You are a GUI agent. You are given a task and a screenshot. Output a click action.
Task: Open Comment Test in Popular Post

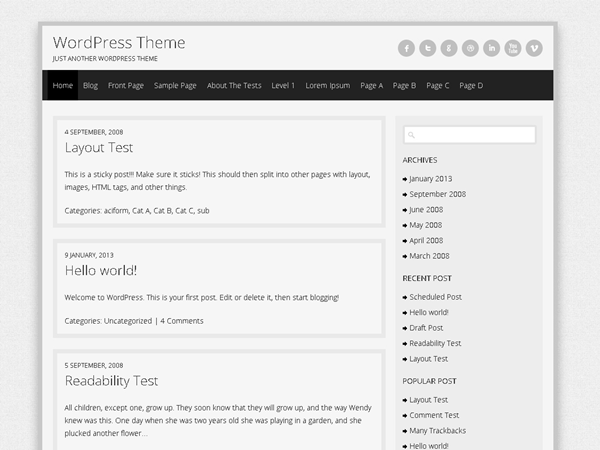click(434, 415)
